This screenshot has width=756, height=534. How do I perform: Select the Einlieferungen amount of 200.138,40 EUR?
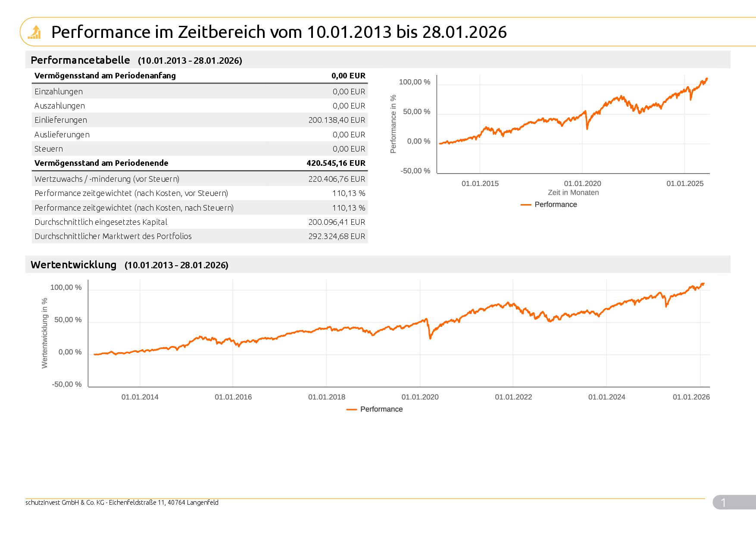(x=337, y=120)
